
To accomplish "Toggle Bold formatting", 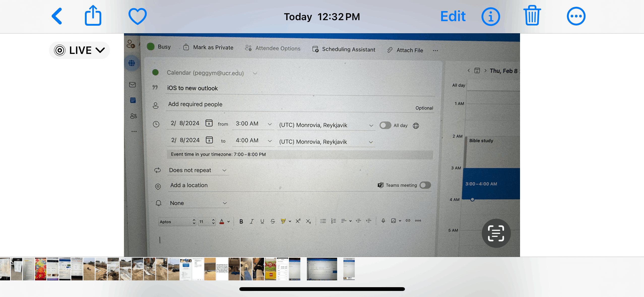I will pos(241,221).
